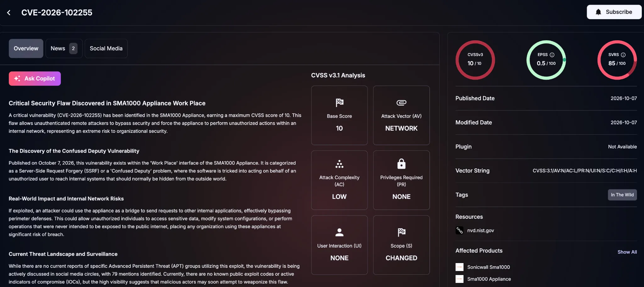Screen dimensions: 644x287
Task: Click the CVSS v3.1 Analysis heading
Action: pos(338,75)
